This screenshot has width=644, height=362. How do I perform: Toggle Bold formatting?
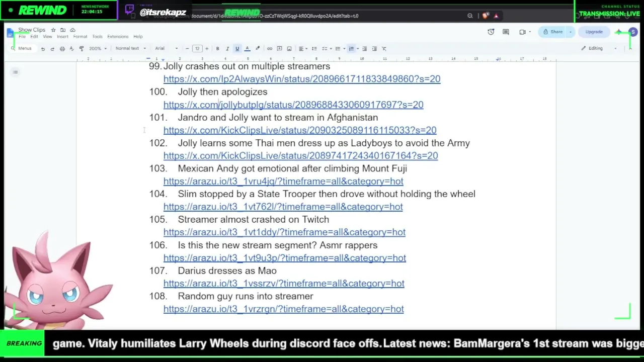(x=217, y=49)
